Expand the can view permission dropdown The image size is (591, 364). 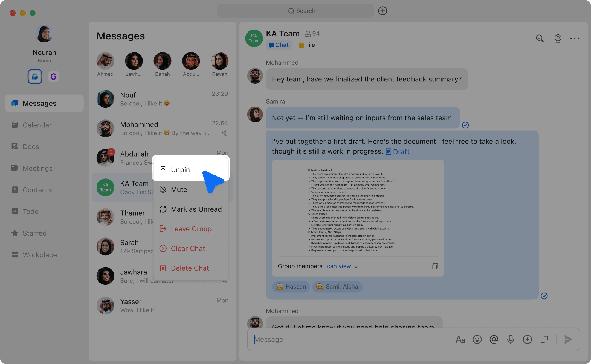[342, 266]
